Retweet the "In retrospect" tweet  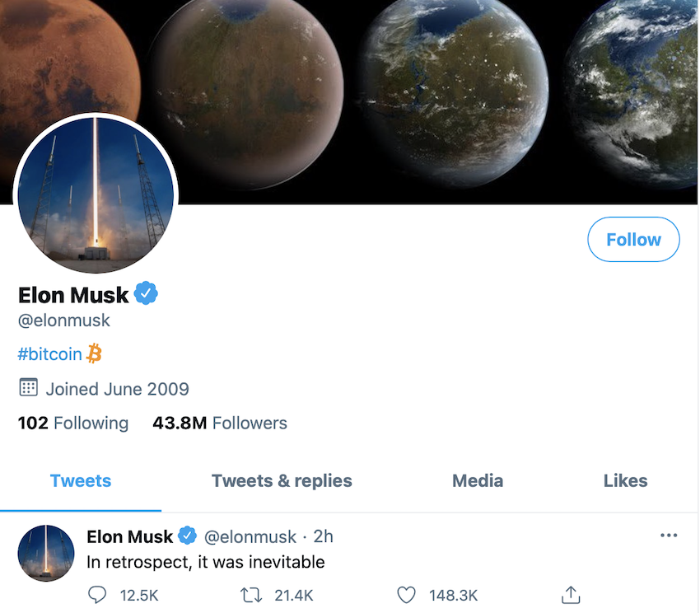(248, 595)
